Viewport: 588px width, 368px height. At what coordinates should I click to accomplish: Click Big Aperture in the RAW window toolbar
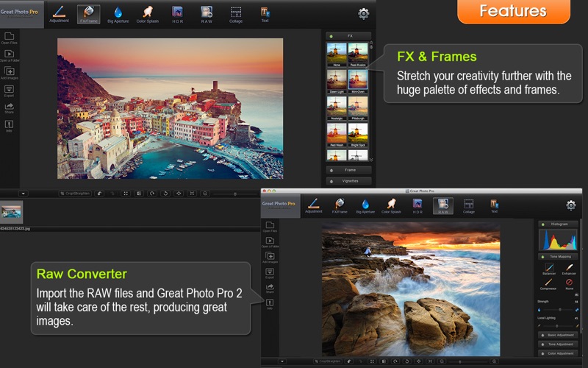(365, 205)
